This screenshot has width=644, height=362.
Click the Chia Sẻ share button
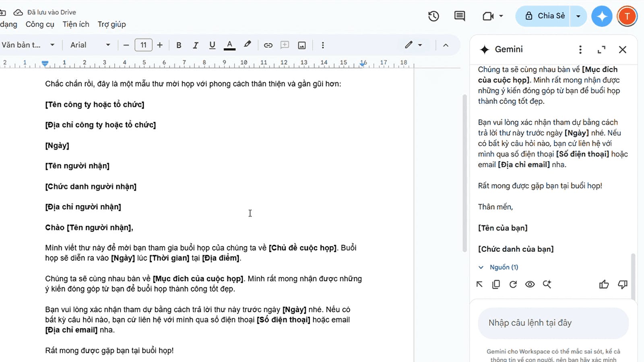pos(543,16)
